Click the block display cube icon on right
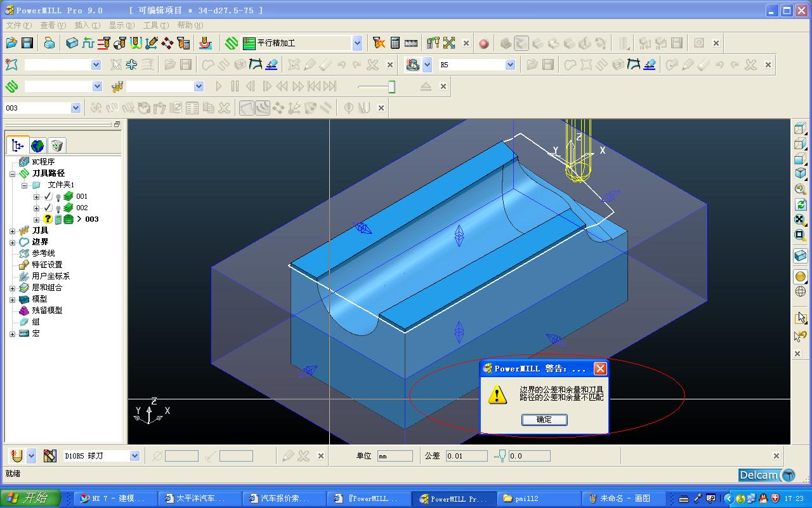The height and width of the screenshot is (508, 812). point(800,256)
